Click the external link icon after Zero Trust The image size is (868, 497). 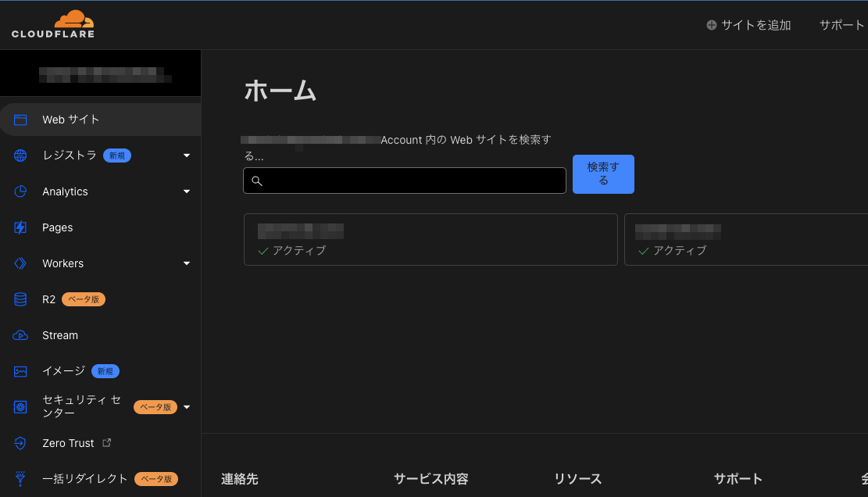(x=107, y=443)
